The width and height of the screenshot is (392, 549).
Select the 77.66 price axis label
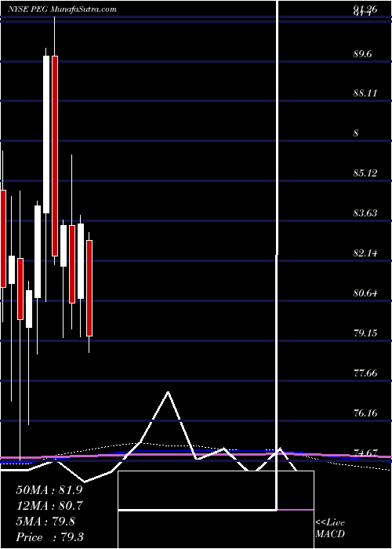pos(365,373)
